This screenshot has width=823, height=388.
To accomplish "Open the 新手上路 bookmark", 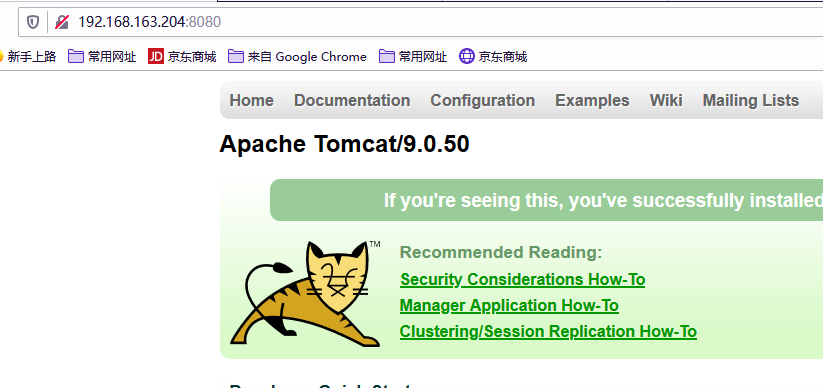I will 27,56.
